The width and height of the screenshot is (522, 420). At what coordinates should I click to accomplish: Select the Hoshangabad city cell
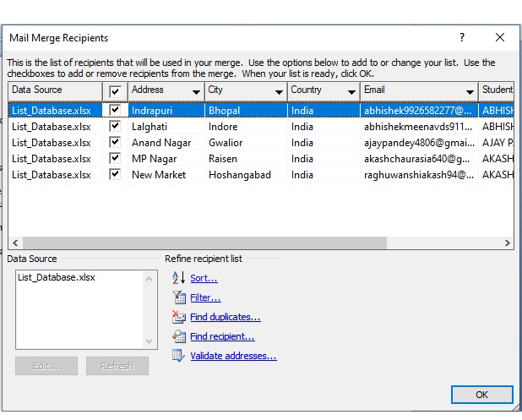tap(246, 175)
